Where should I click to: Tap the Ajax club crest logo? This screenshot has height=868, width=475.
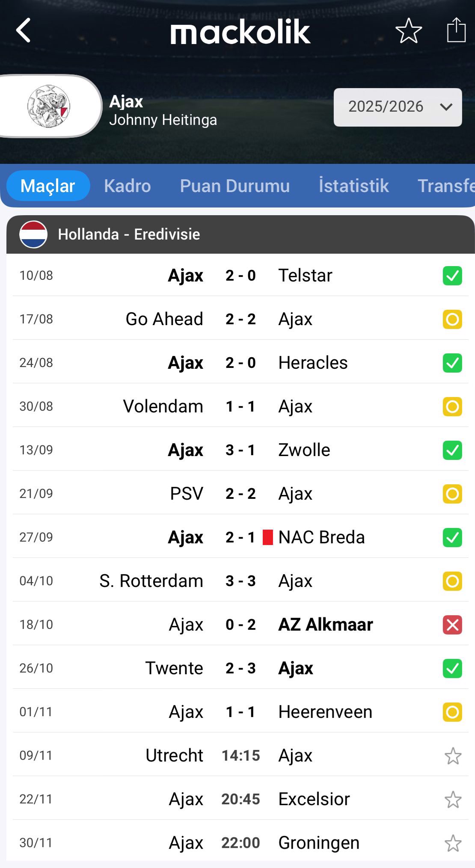pyautogui.click(x=48, y=107)
